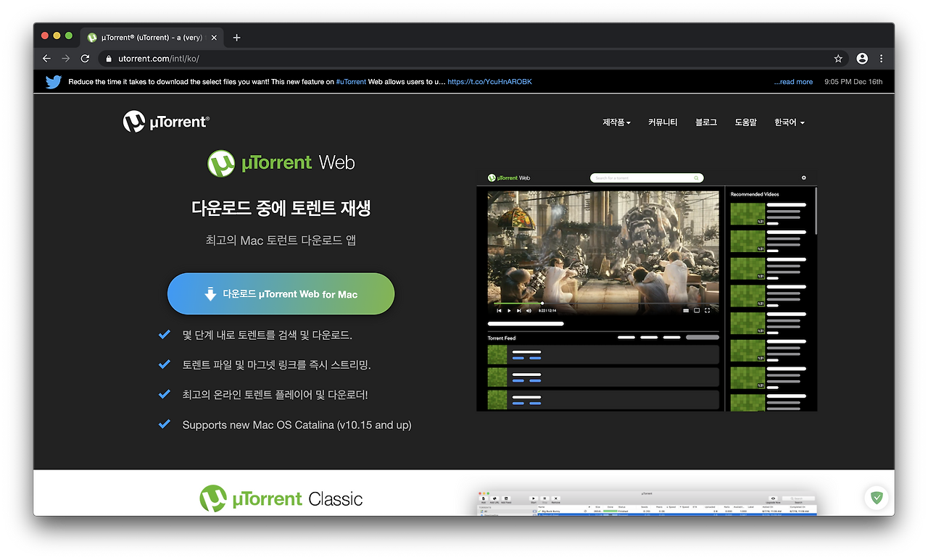928x560 pixels.
Task: Close the µTorrent browser tab
Action: [x=214, y=38]
